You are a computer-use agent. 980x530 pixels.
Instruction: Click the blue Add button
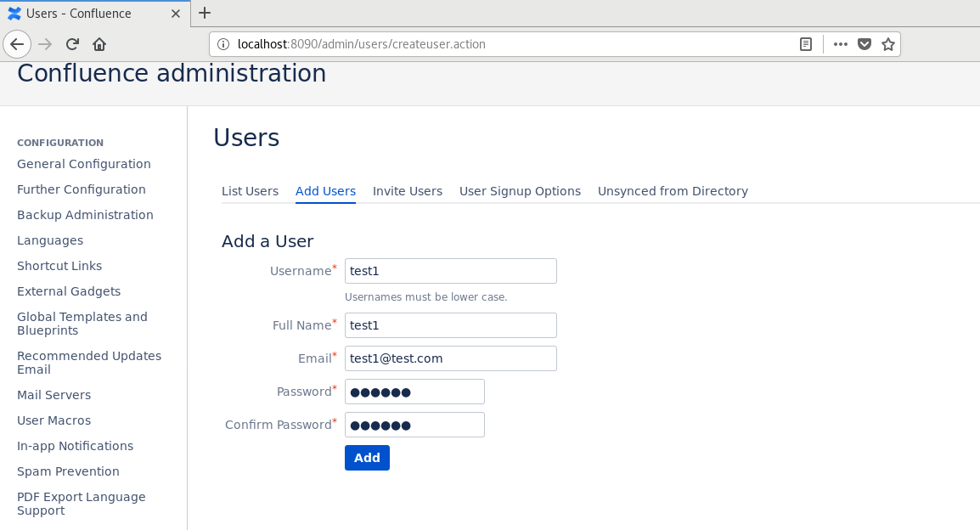pyautogui.click(x=367, y=458)
